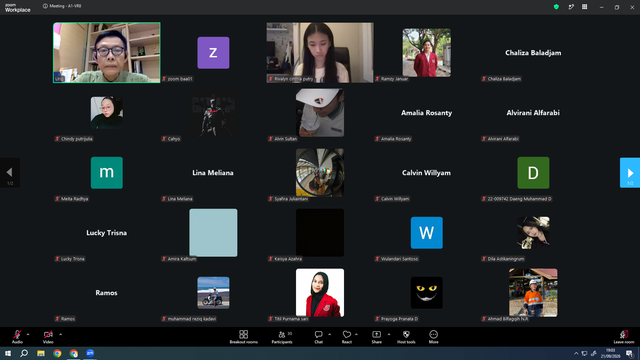Screen dimensions: 640x360
Task: Open the Chat panel
Action: pos(318,337)
